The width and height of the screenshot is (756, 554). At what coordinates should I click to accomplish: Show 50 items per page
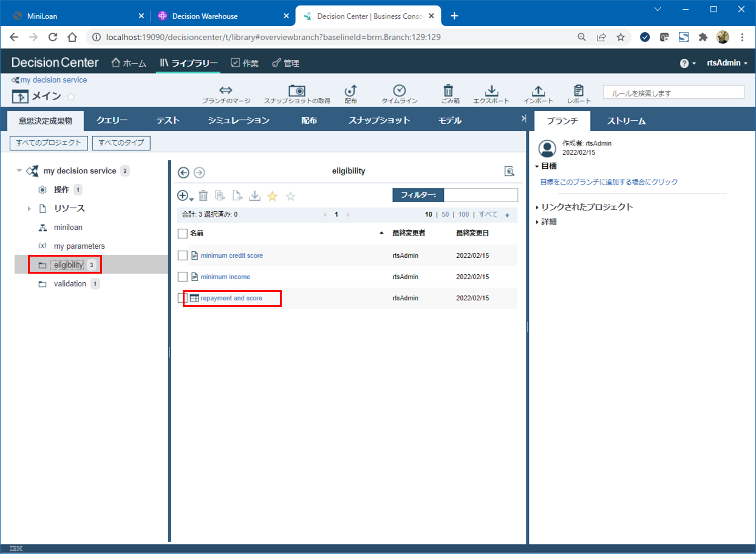[445, 215]
